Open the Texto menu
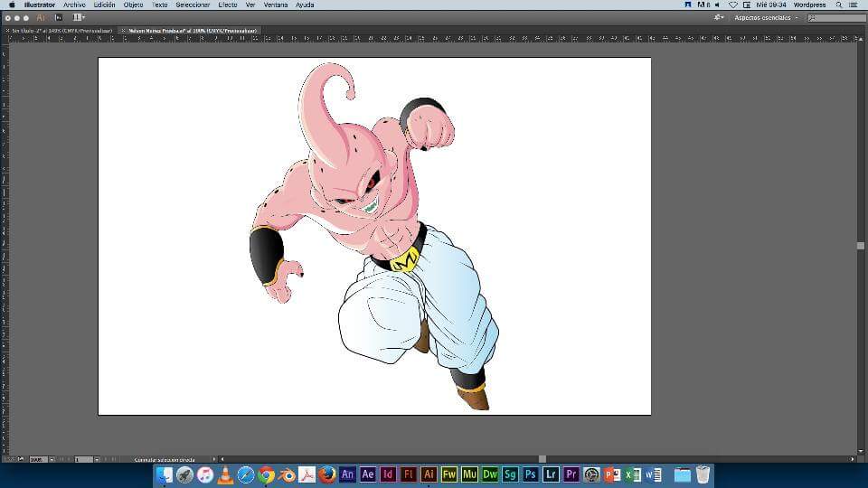868x488 pixels. tap(159, 5)
